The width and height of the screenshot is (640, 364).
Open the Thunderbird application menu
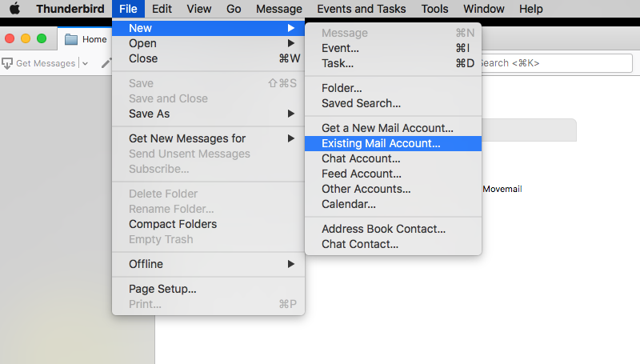(70, 9)
